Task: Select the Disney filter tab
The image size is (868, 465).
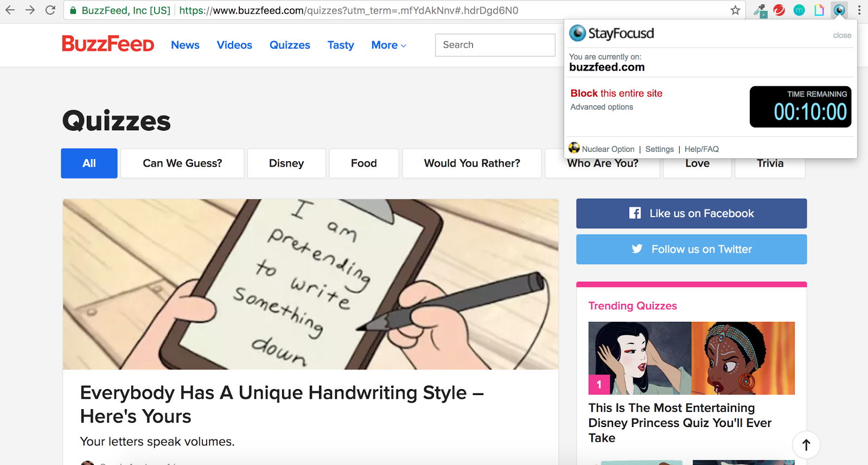Action: [286, 163]
